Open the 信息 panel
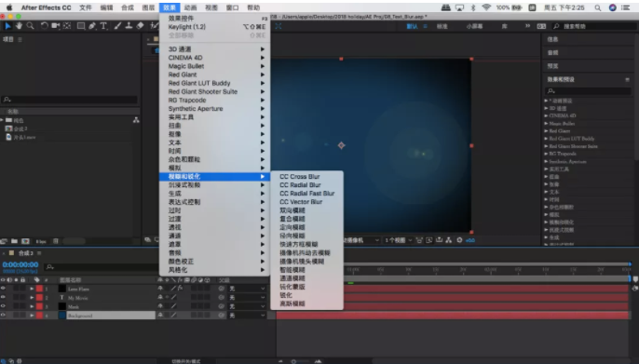Screen dimensions: 639x364 click(x=552, y=39)
